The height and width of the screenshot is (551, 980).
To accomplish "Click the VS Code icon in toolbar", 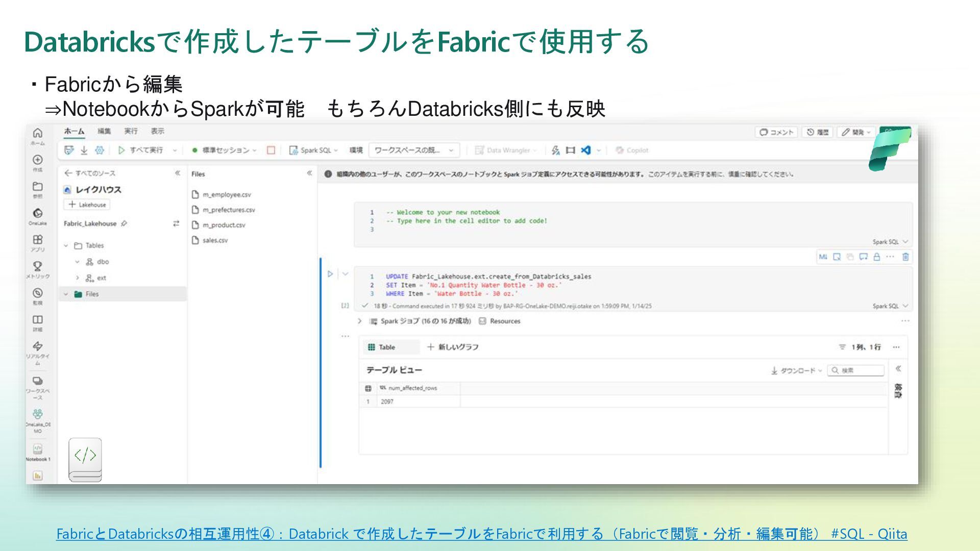I will (x=586, y=150).
